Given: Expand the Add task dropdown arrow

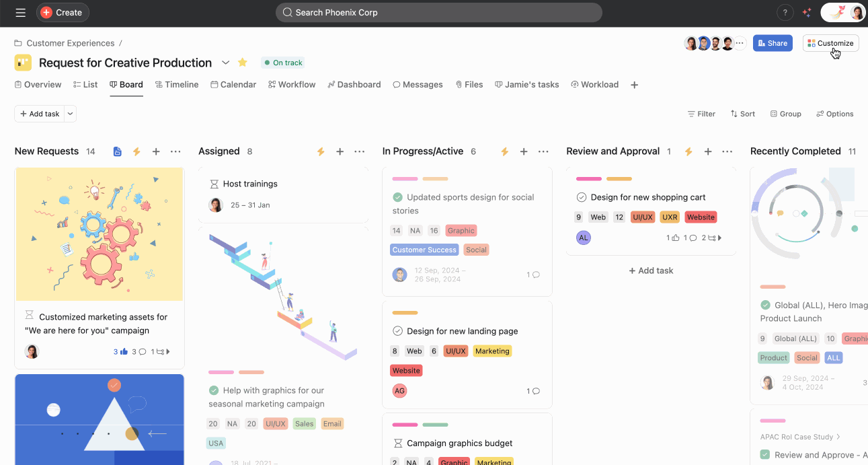Looking at the screenshot, I should (x=70, y=114).
